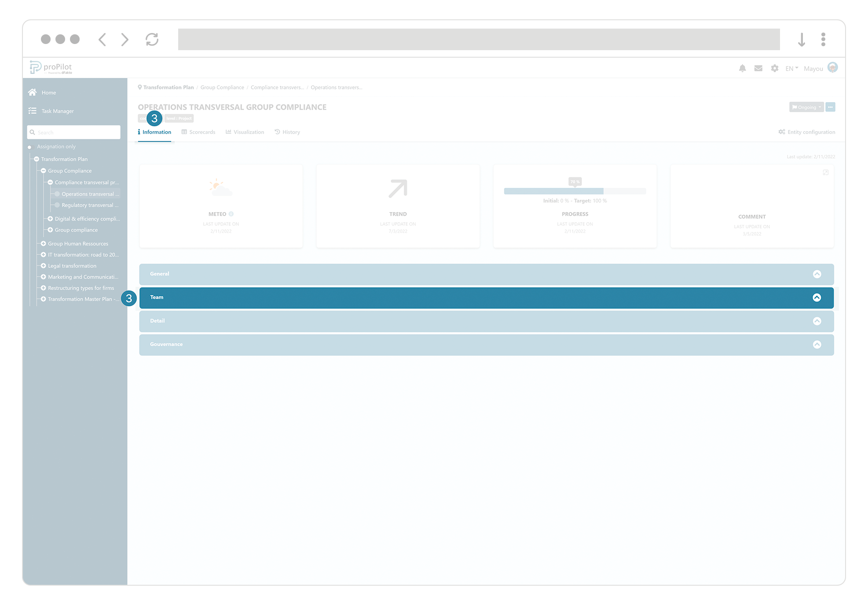
Task: Select the Operations transversal tree node
Action: (x=89, y=194)
